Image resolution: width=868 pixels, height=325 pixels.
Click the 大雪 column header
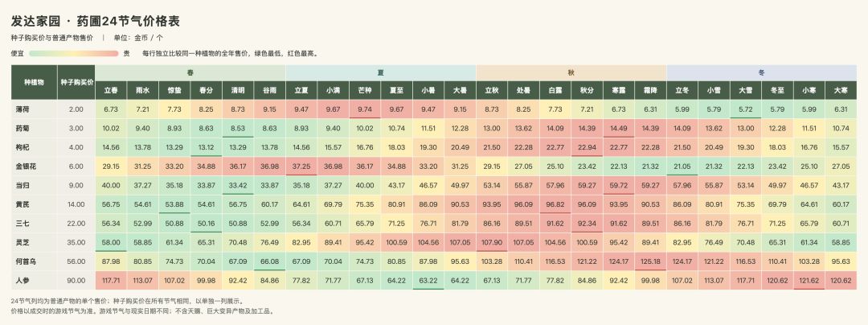pyautogui.click(x=746, y=90)
